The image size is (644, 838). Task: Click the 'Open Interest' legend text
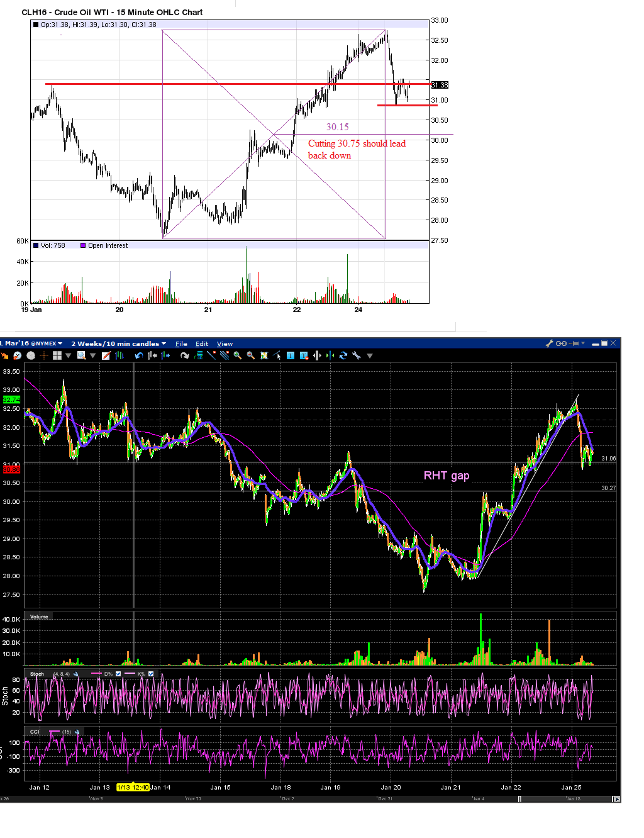pos(108,245)
